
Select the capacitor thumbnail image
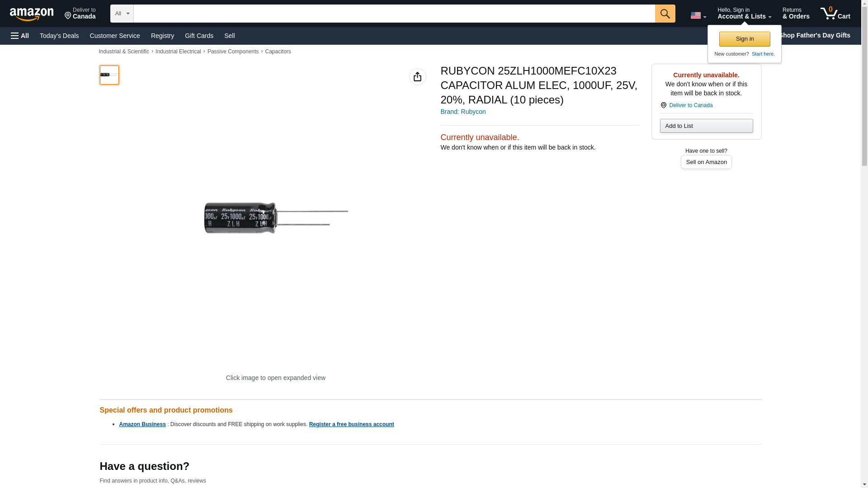(109, 75)
